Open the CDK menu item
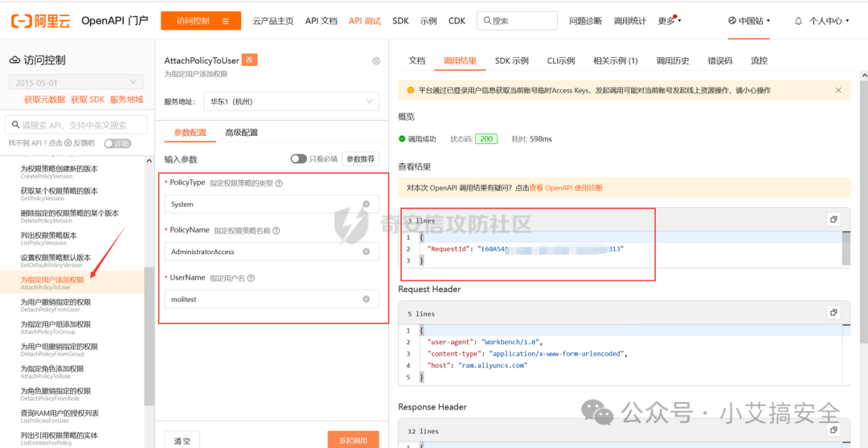 457,21
